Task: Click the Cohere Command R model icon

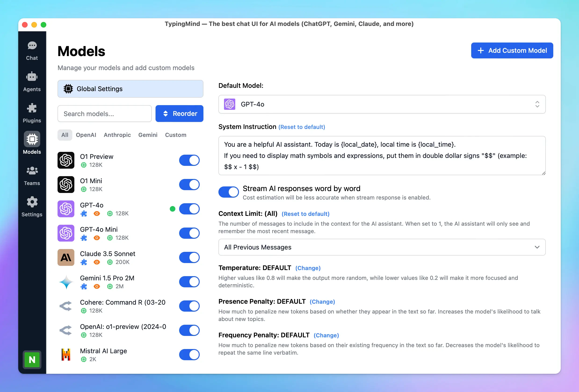Action: pos(66,306)
